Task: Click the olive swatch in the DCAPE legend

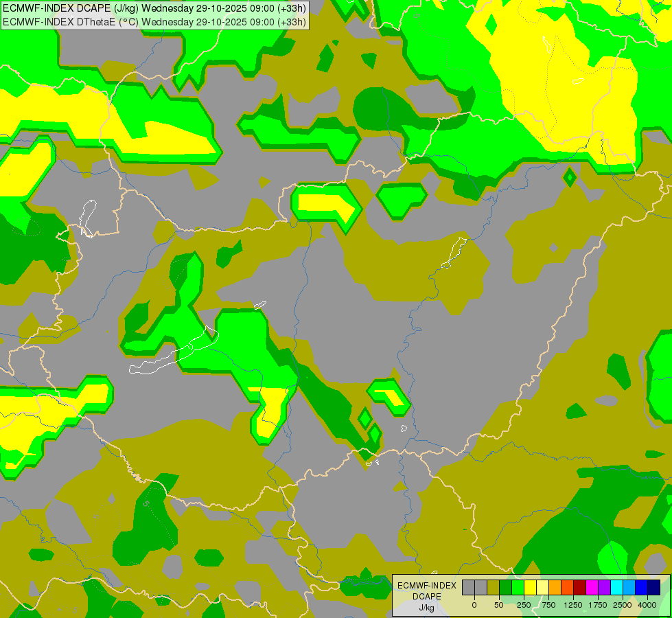Action: pos(494,587)
